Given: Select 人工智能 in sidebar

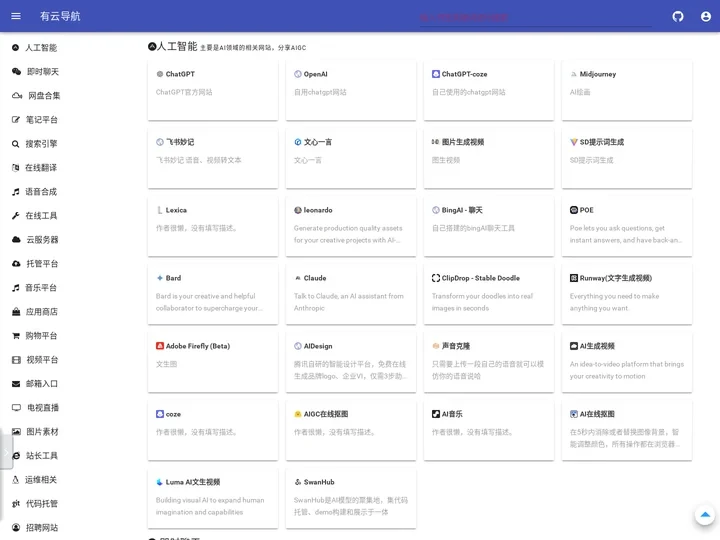Looking at the screenshot, I should tap(41, 48).
